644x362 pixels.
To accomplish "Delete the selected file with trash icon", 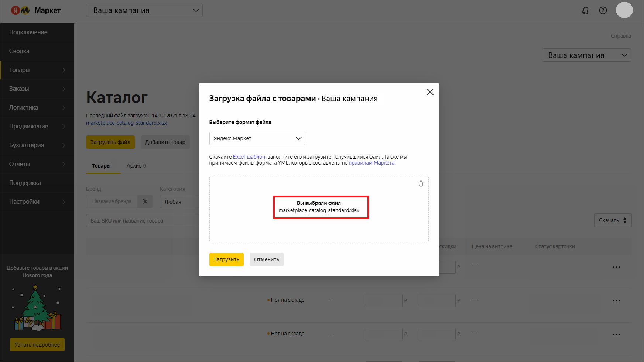I will click(421, 184).
